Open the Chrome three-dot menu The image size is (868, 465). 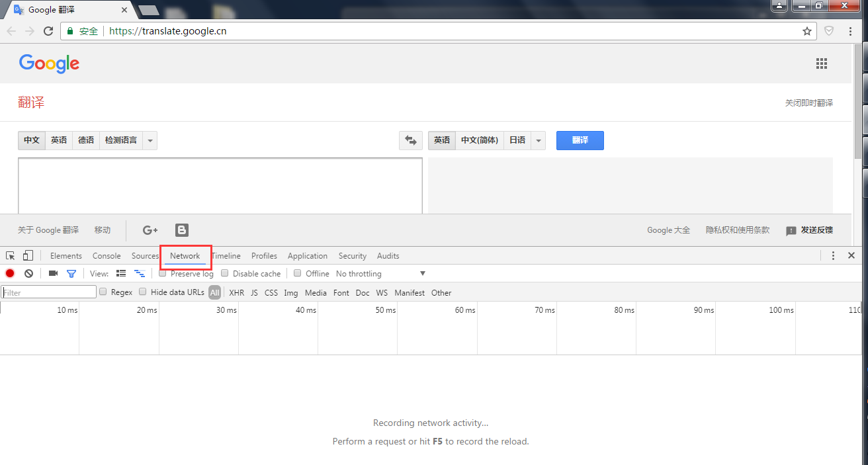coord(851,31)
